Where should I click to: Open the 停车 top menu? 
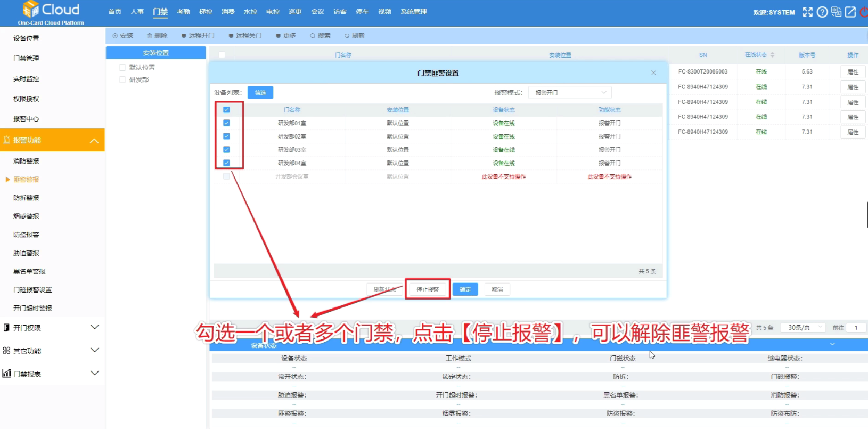pyautogui.click(x=362, y=12)
